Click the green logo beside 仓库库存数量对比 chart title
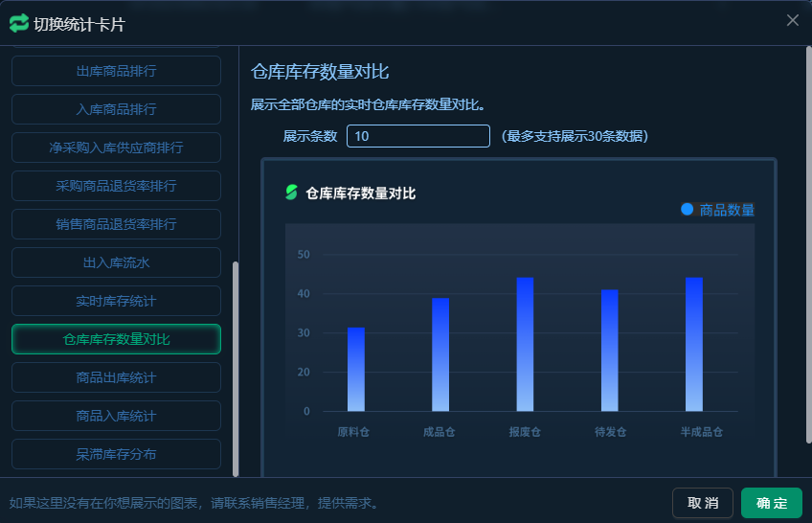 pyautogui.click(x=292, y=193)
